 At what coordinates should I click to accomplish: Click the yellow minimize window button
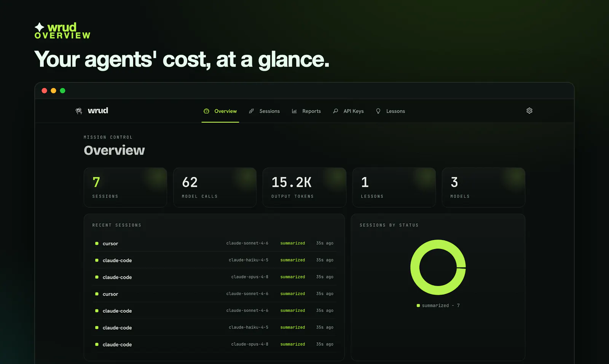[53, 91]
